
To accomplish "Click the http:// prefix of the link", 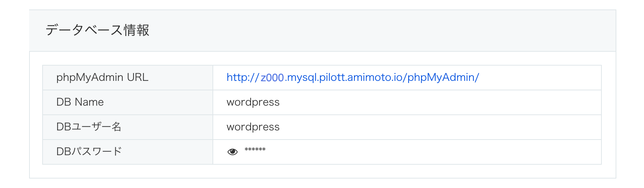I will pyautogui.click(x=243, y=77).
